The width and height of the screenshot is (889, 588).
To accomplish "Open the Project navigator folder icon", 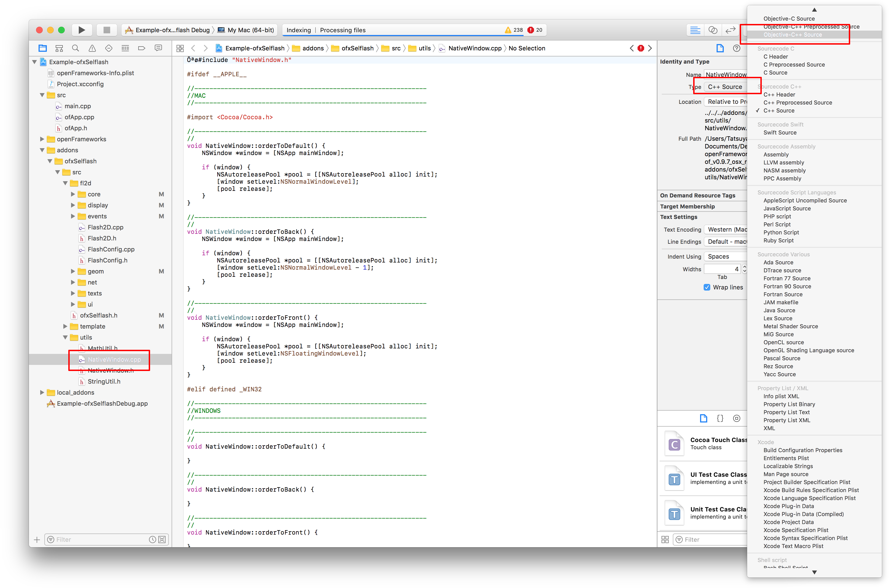I will click(x=42, y=48).
